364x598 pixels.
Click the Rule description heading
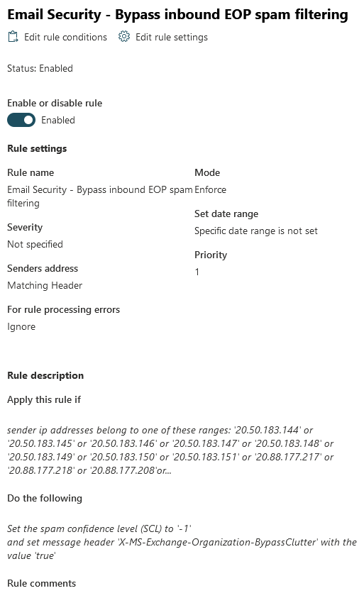point(45,375)
